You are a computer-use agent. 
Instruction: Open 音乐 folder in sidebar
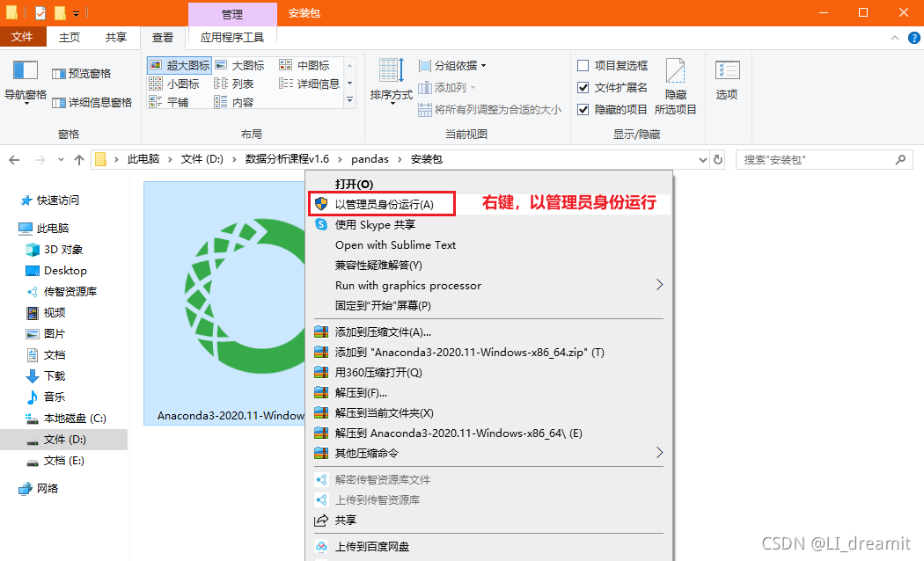point(46,397)
